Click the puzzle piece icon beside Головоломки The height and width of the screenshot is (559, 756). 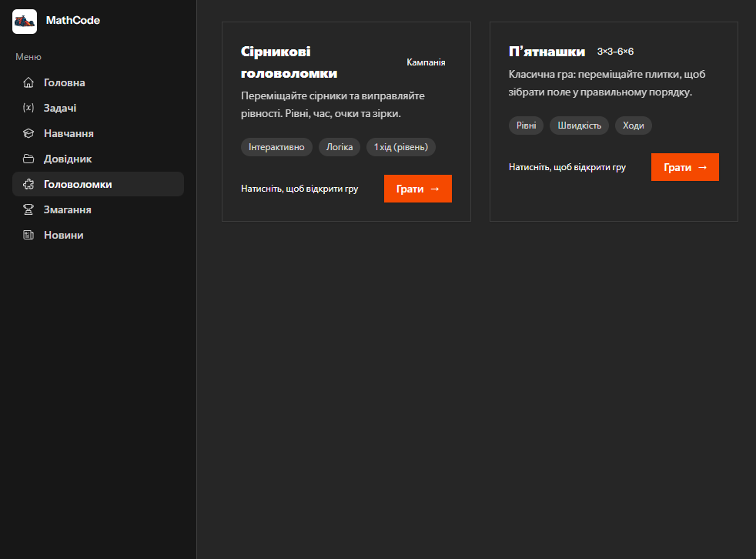tap(28, 184)
